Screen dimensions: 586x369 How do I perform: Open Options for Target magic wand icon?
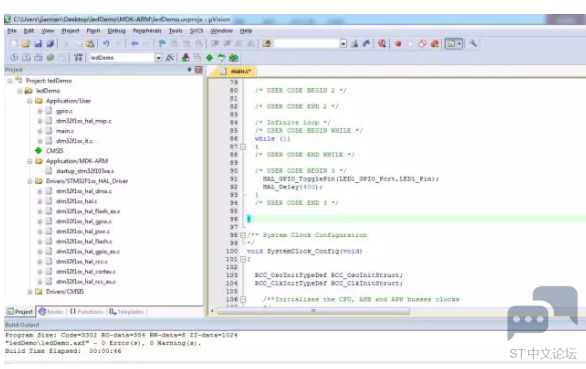(x=170, y=58)
